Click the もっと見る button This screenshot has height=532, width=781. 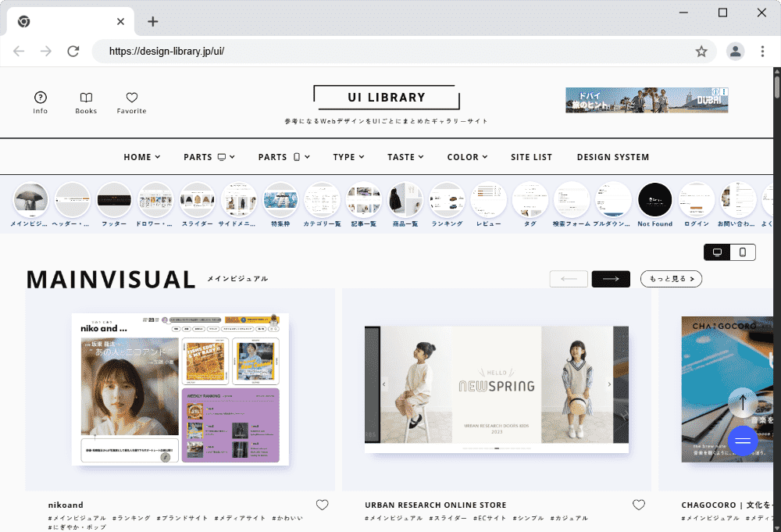pyautogui.click(x=671, y=278)
